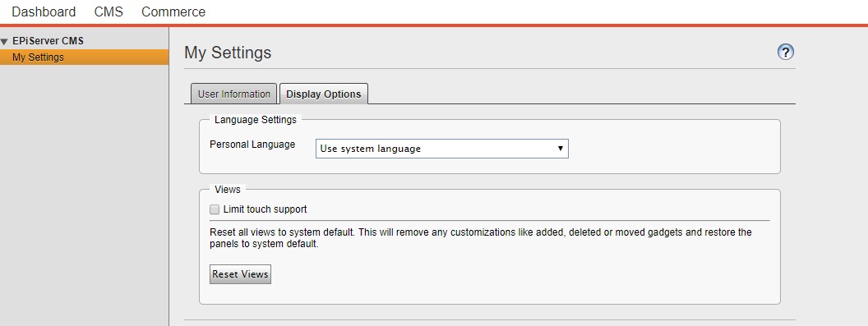This screenshot has width=868, height=326.
Task: Open the Use system language combo box
Action: tap(441, 149)
